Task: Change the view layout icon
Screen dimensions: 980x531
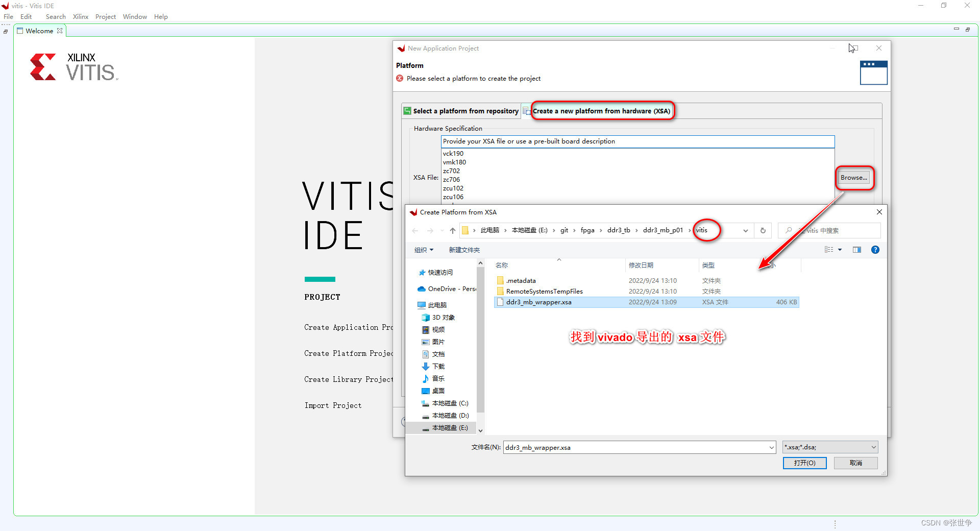Action: [x=829, y=250]
